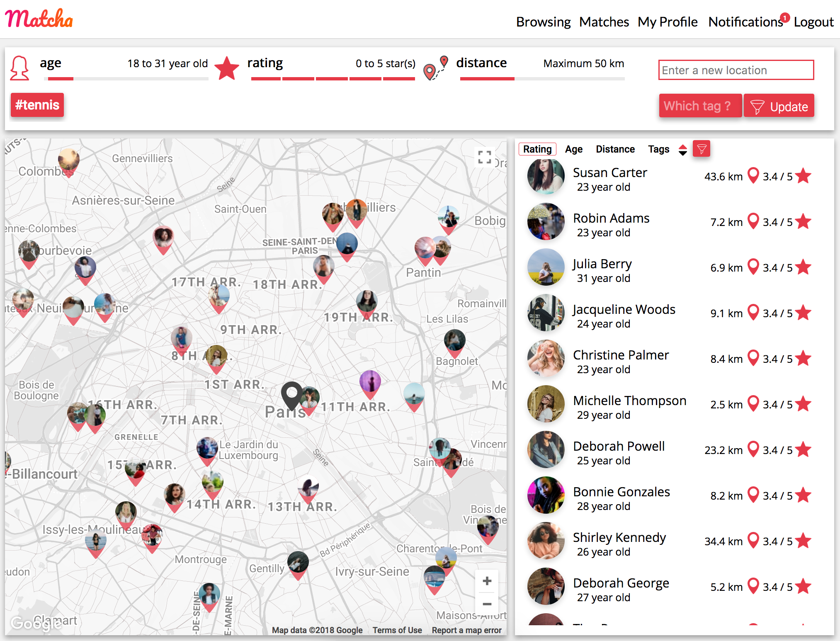Click the notification badge icon
Viewport: 840px width, 641px height.
pos(784,18)
